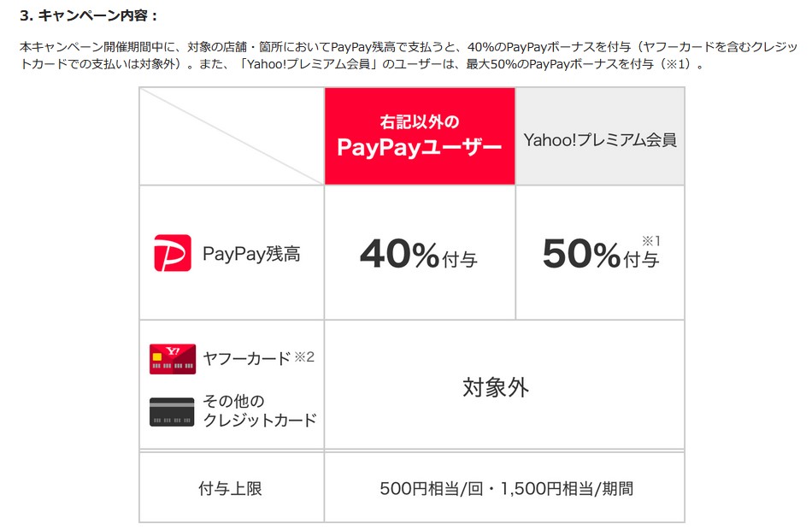Click the ※1 footnote mark near 50%
The image size is (812, 530).
pos(650,240)
